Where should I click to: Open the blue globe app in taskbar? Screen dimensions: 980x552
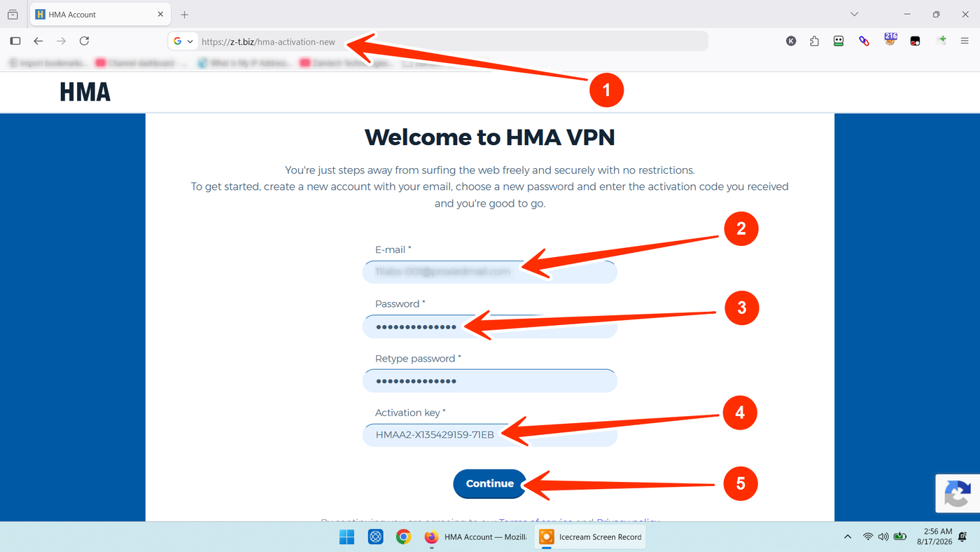click(x=376, y=537)
